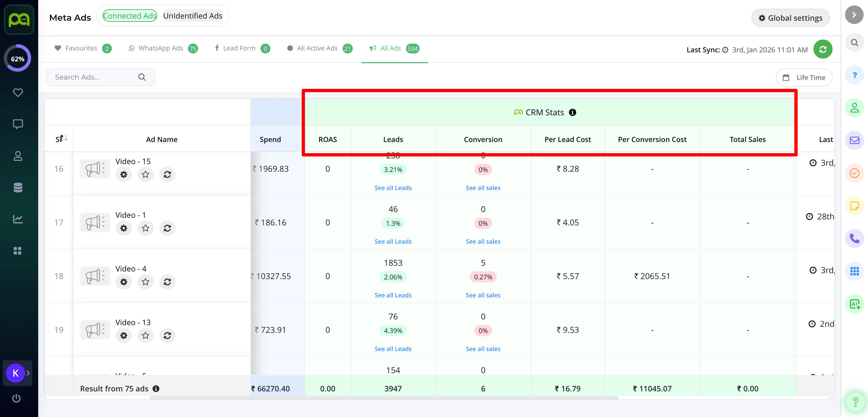
Task: Refresh the Video - 4 ad row
Action: point(167,282)
